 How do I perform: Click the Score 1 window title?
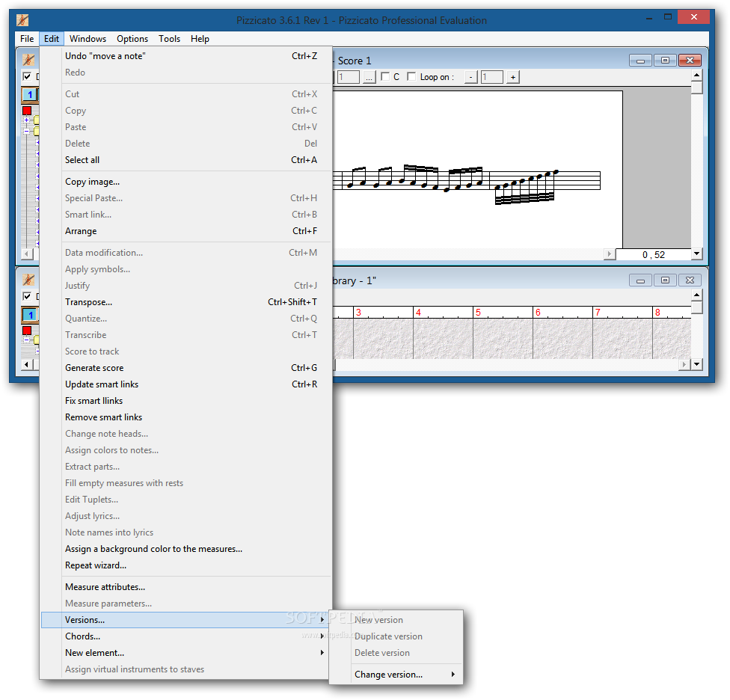[x=355, y=61]
